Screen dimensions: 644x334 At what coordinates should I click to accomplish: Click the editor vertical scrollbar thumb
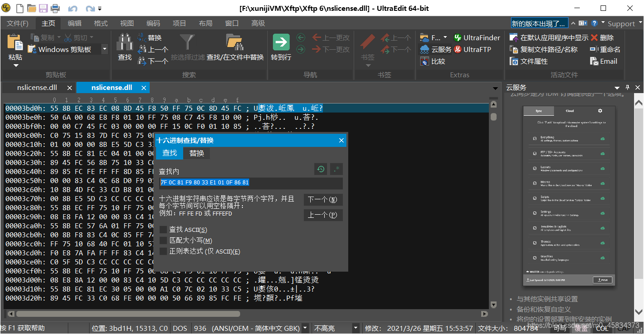click(493, 117)
